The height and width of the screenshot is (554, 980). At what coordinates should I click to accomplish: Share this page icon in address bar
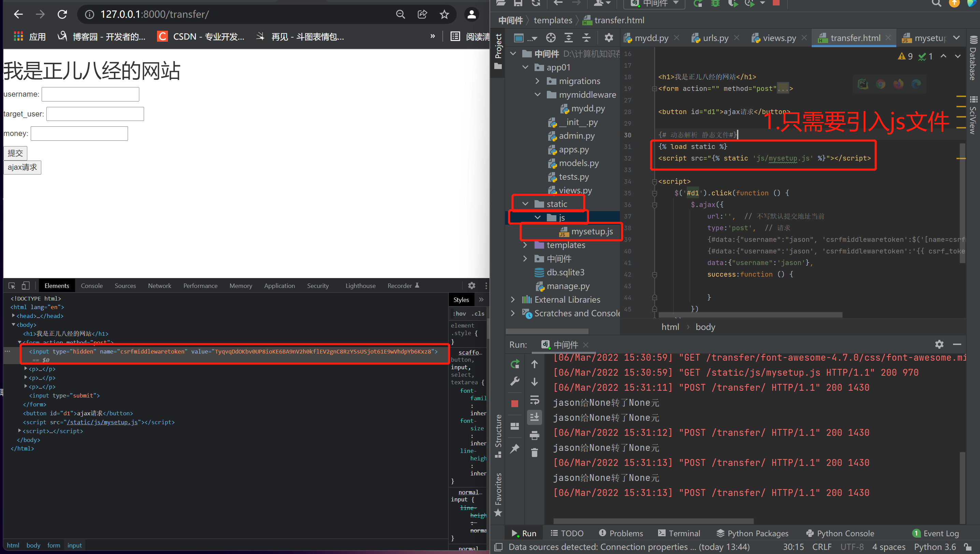coord(422,14)
